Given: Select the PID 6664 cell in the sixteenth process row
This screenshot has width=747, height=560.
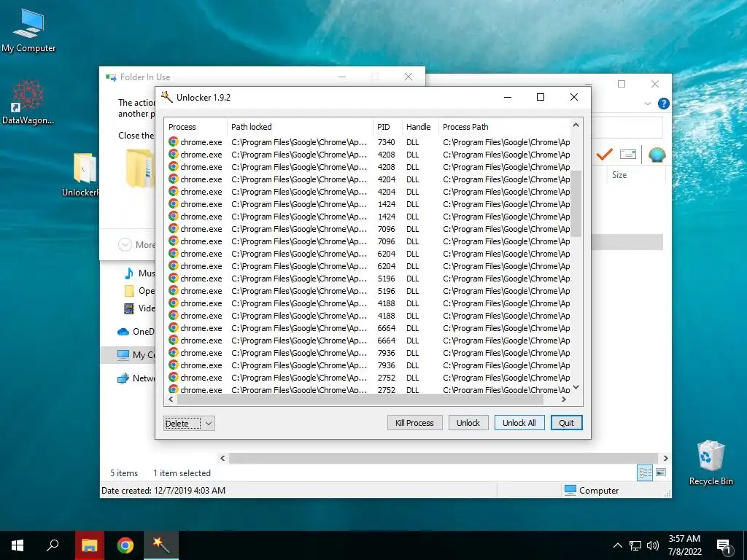Looking at the screenshot, I should [387, 327].
